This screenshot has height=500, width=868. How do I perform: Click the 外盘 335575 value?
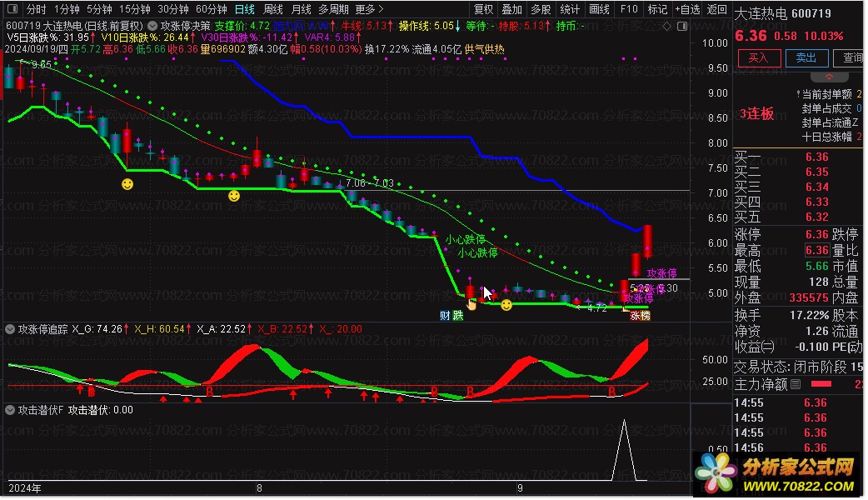click(809, 297)
